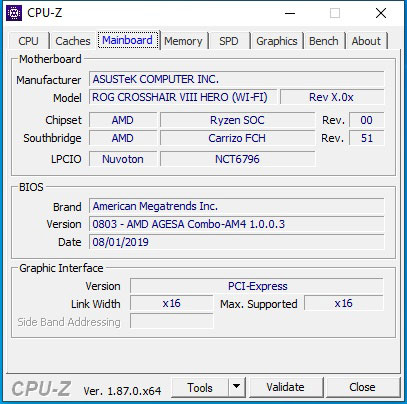Go to the SPD tab
Viewport: 407px width, 404px height.
click(229, 41)
